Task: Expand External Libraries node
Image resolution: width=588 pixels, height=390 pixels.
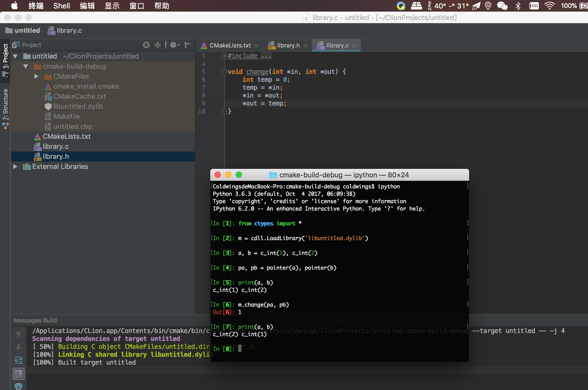Action: click(15, 167)
